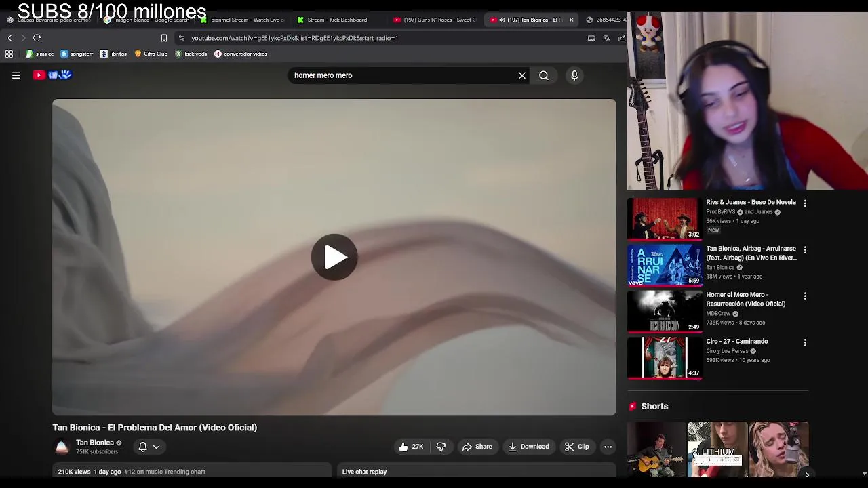Open Tan Bionica channel avatar
The width and height of the screenshot is (868, 488).
click(62, 447)
